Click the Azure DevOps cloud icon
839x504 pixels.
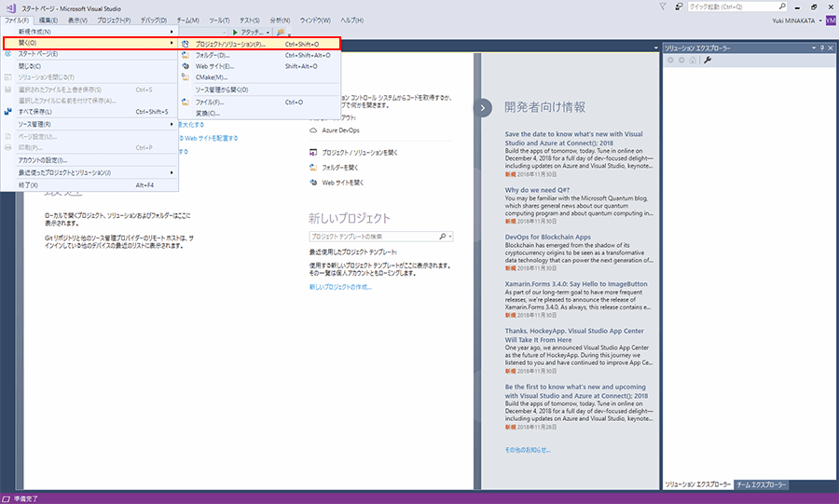(x=313, y=130)
